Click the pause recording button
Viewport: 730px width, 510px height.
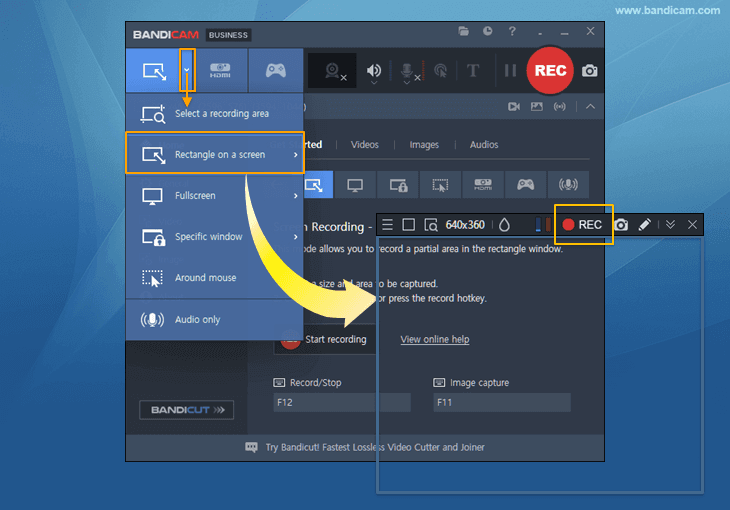click(510, 71)
